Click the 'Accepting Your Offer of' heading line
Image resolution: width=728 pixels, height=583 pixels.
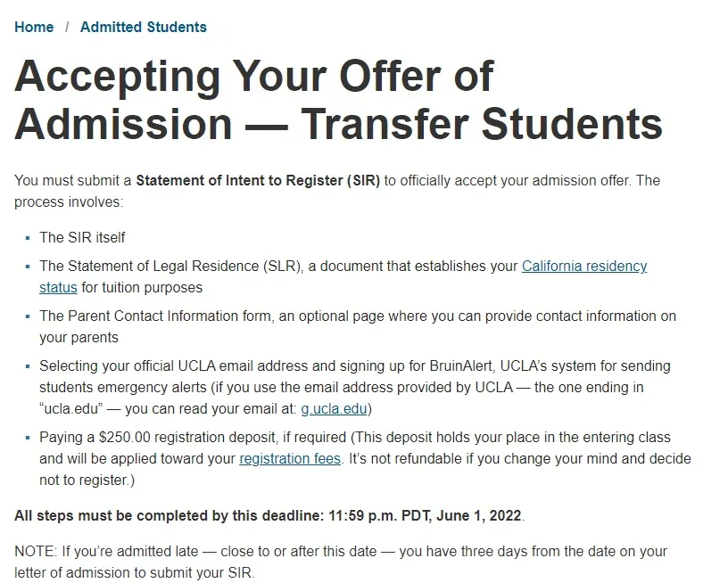click(x=253, y=77)
